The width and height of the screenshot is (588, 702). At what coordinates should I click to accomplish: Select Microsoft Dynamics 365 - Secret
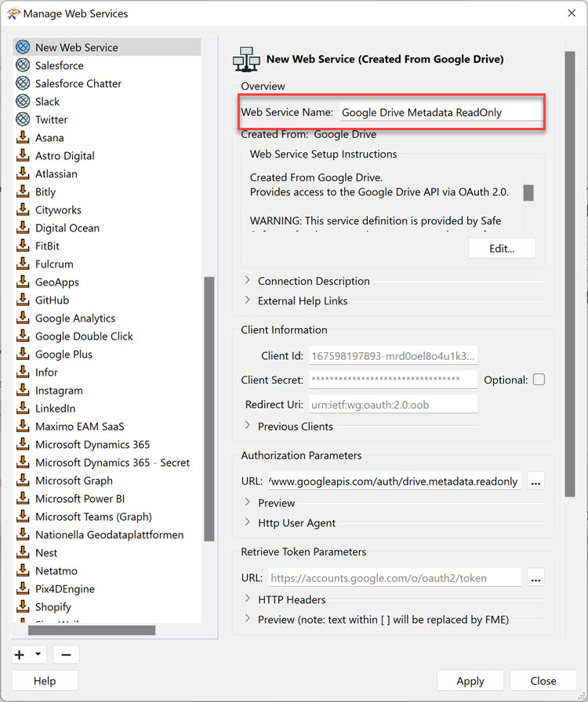click(112, 463)
